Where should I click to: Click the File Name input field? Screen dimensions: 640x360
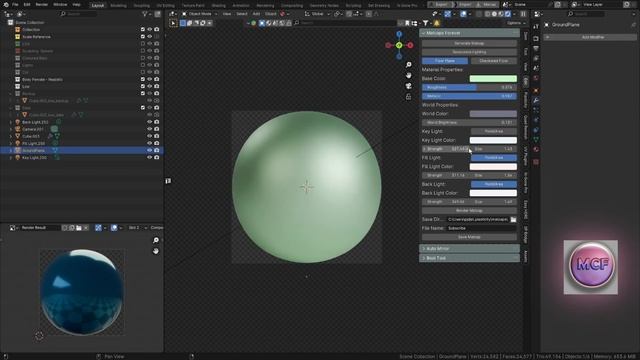click(482, 228)
